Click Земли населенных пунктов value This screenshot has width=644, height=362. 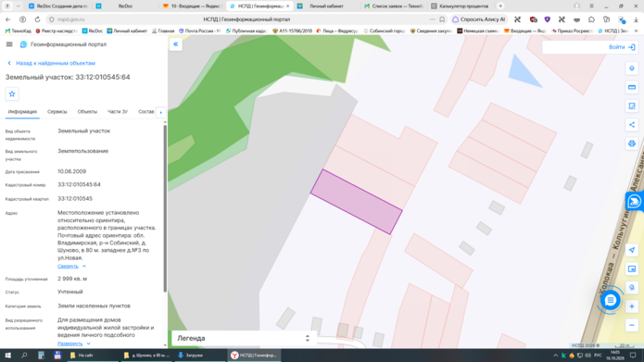tap(94, 306)
